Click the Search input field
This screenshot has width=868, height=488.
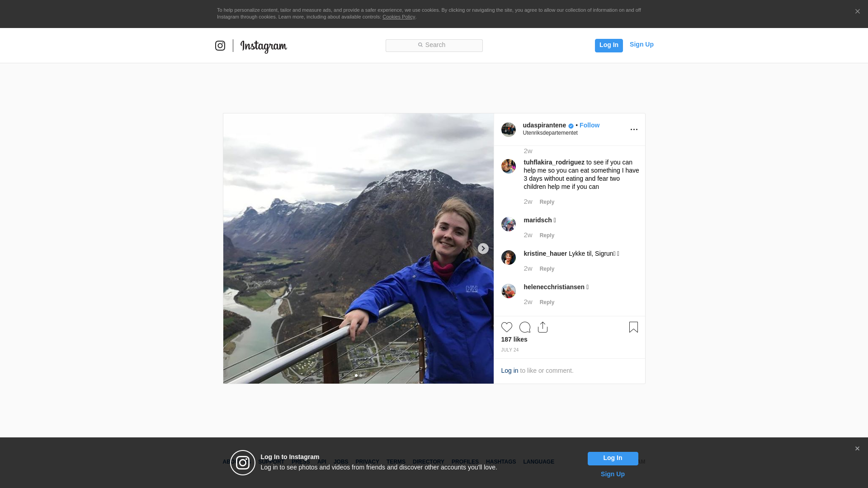(x=434, y=45)
